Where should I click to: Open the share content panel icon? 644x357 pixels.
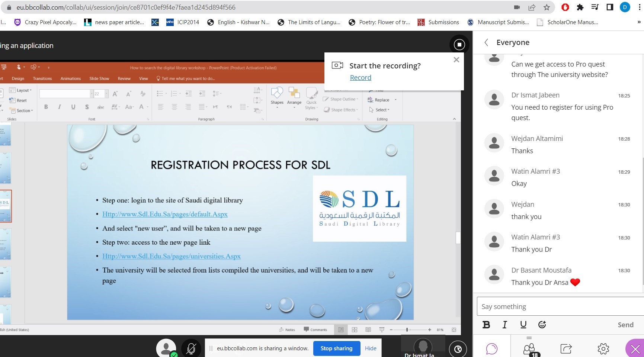(566, 349)
